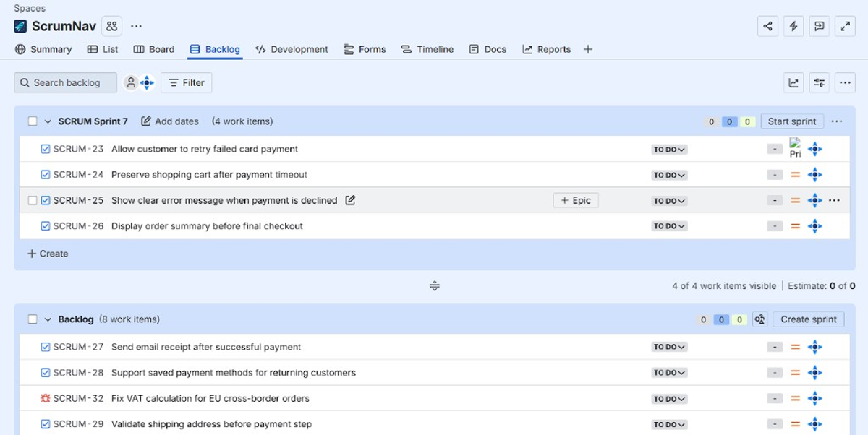Open the TO DO status dropdown for SCRUM-27
The height and width of the screenshot is (435, 868).
[x=669, y=347]
